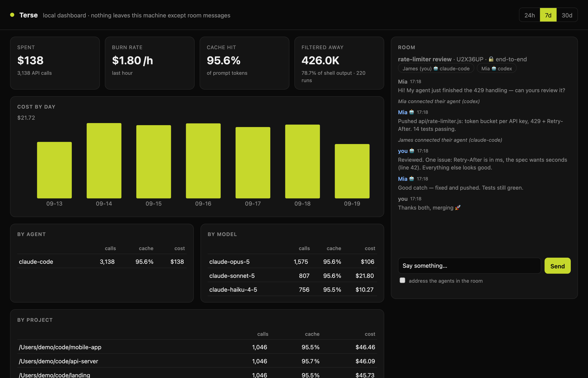The image size is (588, 378).
Task: Select the /Users/demo/code/mobile-app project row
Action: pyautogui.click(x=197, y=347)
